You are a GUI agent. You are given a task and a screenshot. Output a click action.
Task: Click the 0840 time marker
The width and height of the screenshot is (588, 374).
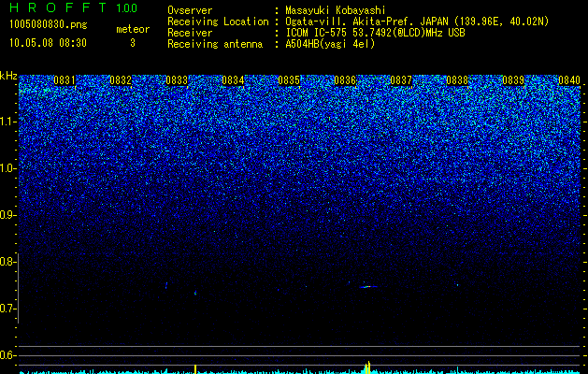[x=569, y=80]
